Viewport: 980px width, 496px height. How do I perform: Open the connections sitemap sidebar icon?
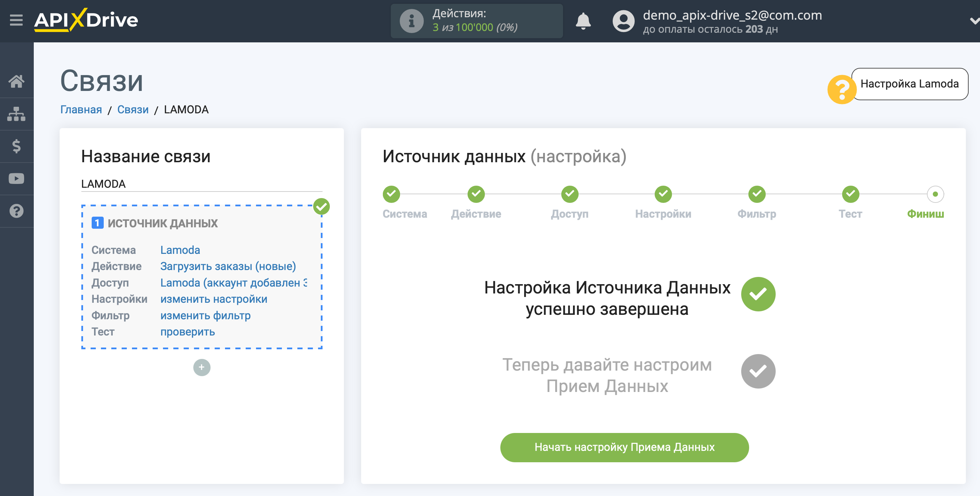16,114
